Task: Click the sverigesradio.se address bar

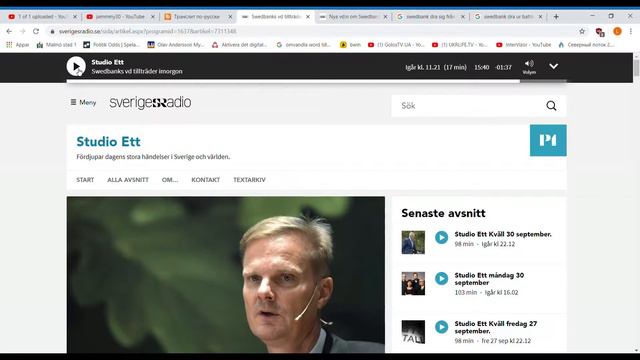Action: tap(310, 31)
